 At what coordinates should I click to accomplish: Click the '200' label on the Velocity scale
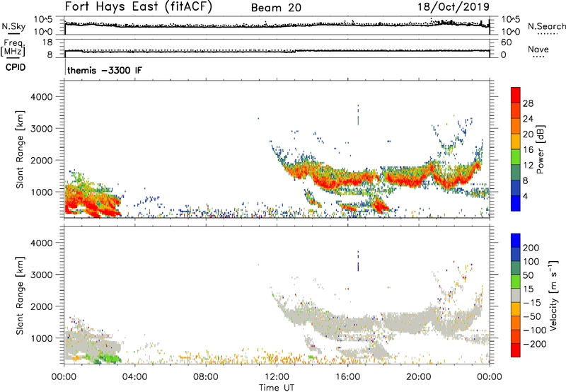(x=531, y=248)
